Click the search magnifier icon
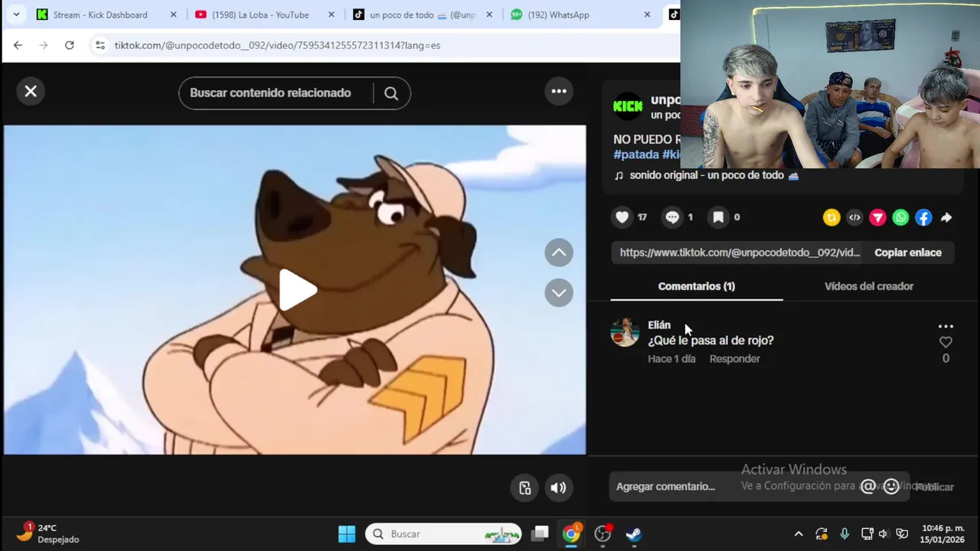 click(x=391, y=93)
